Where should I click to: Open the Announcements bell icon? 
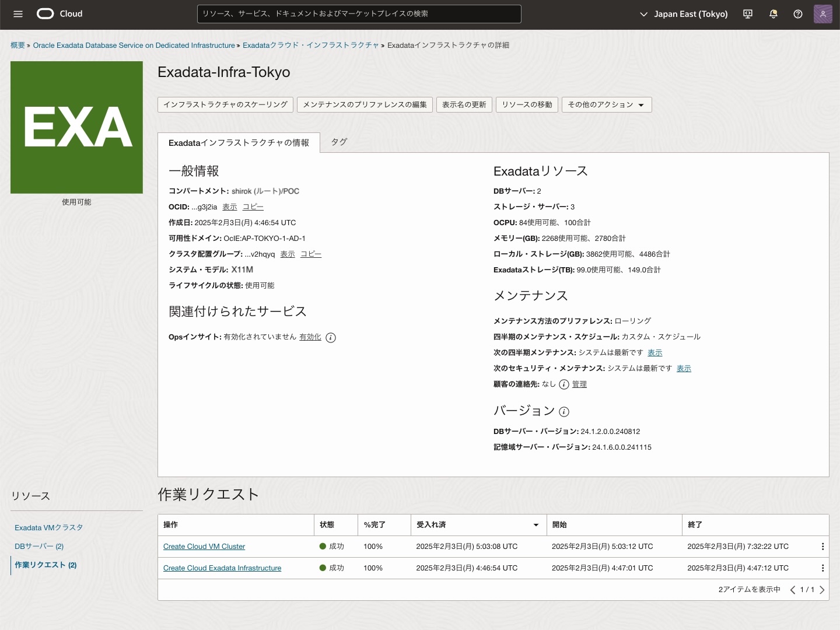pos(773,14)
